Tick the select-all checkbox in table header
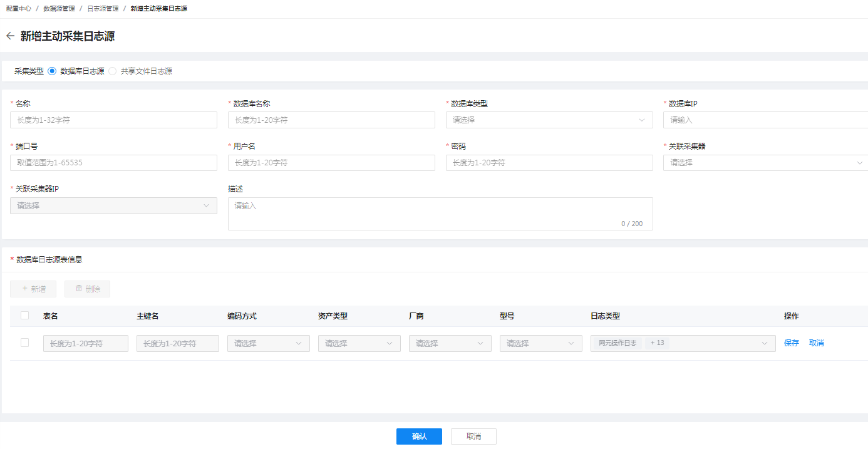Image resolution: width=868 pixels, height=449 pixels. pos(25,316)
